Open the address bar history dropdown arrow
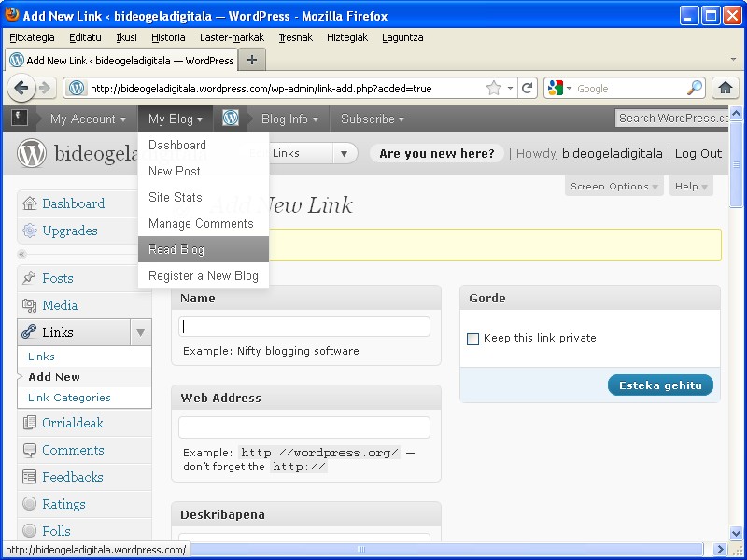The width and height of the screenshot is (747, 560). coord(510,88)
